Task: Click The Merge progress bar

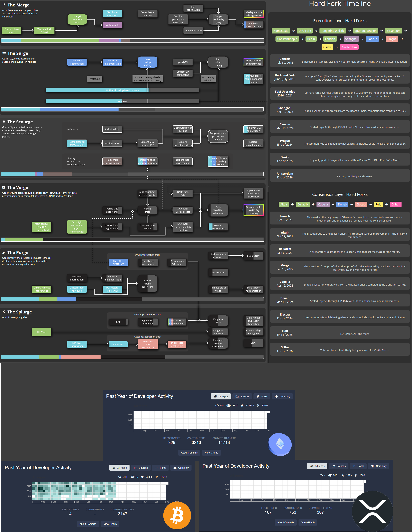Action: [132, 40]
